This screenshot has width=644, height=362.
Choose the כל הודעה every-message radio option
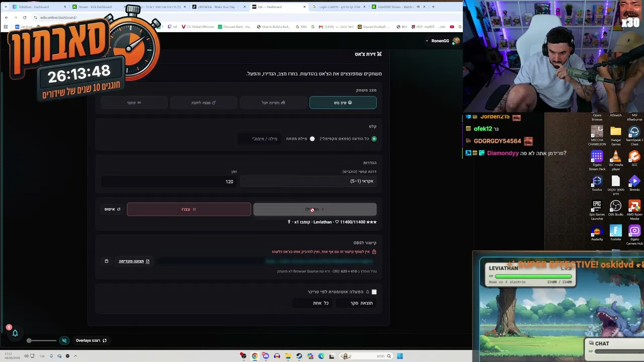(x=374, y=139)
